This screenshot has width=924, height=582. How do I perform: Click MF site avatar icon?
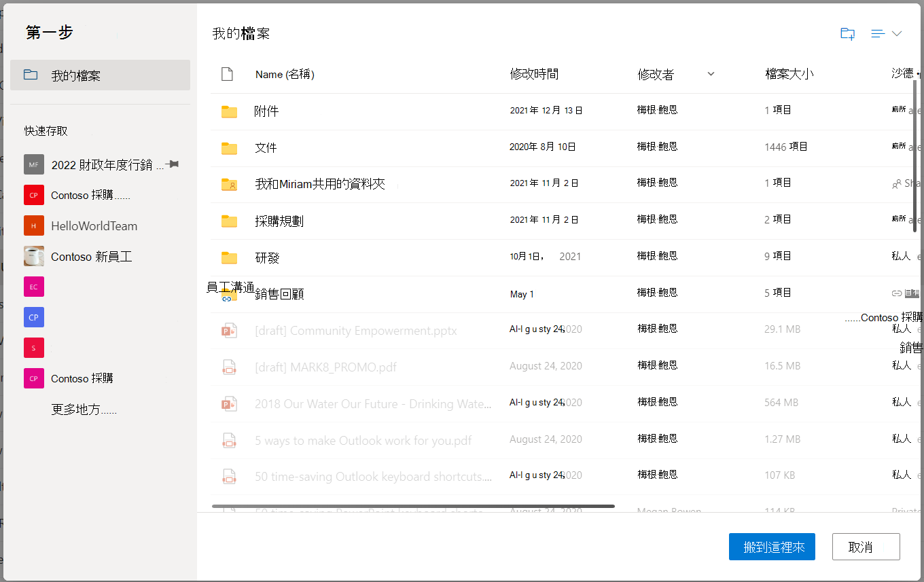tap(33, 164)
